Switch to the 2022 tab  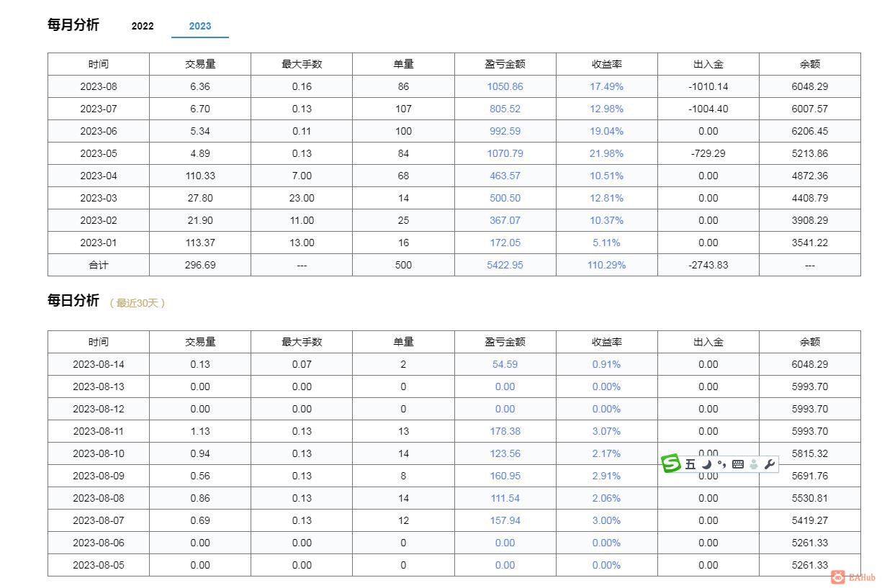(x=143, y=26)
